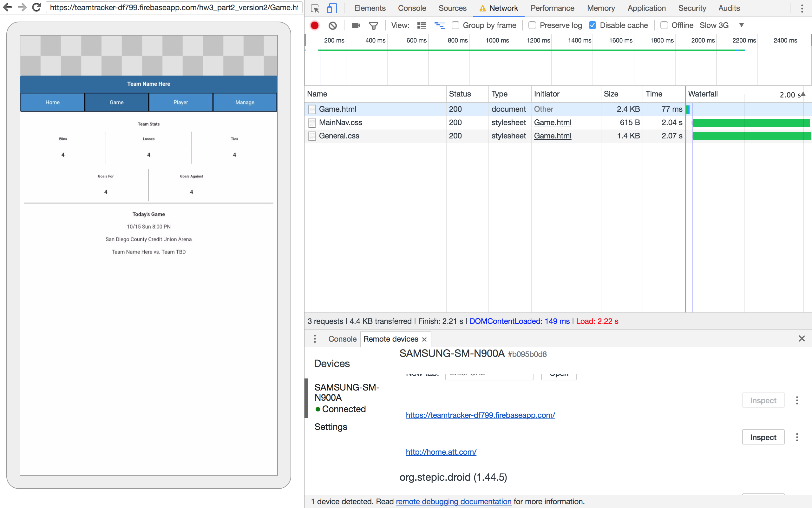Screen dimensions: 812x508
Task: Select the Game.html request row name
Action: coord(337,109)
